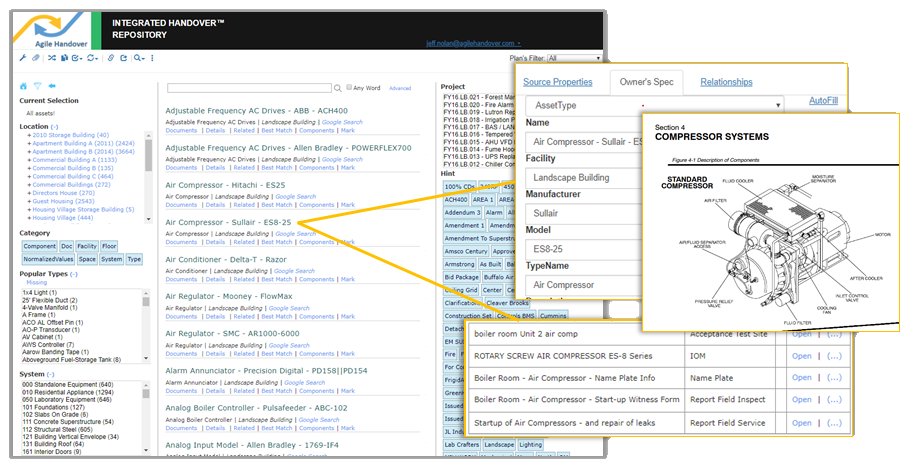Open the refresh sync dropdown icon
909x468 pixels.
(92, 58)
